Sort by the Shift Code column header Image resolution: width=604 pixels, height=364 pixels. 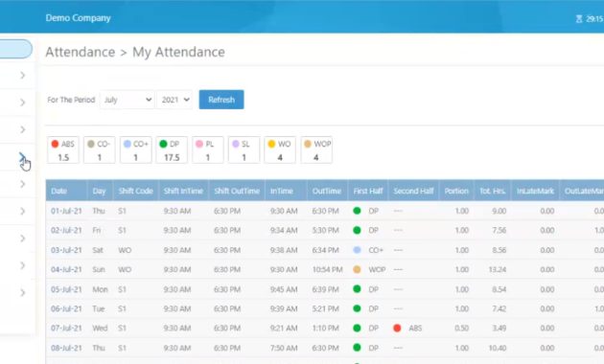[x=135, y=191]
